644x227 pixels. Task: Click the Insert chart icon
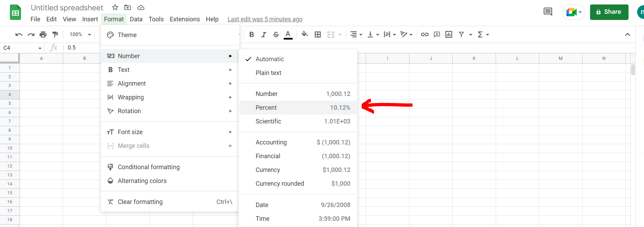pyautogui.click(x=449, y=34)
